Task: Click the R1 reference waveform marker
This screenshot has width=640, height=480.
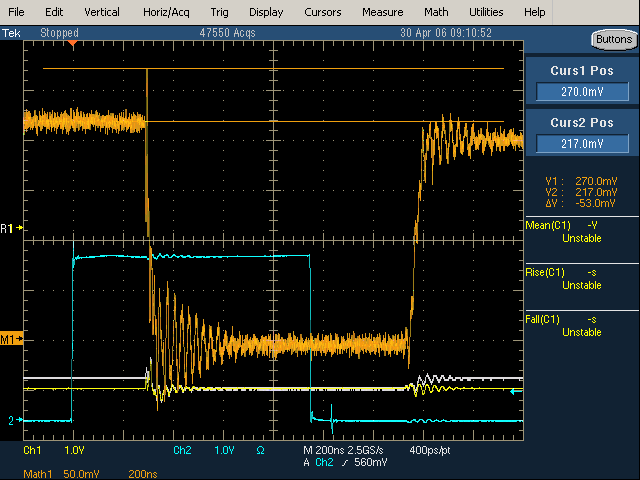Action: [9, 228]
